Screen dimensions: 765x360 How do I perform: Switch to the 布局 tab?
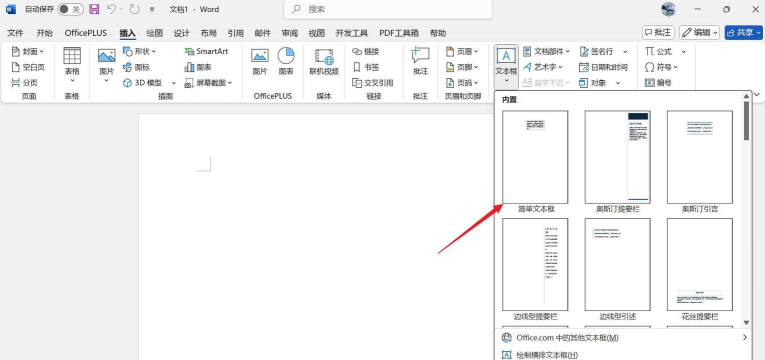point(208,33)
